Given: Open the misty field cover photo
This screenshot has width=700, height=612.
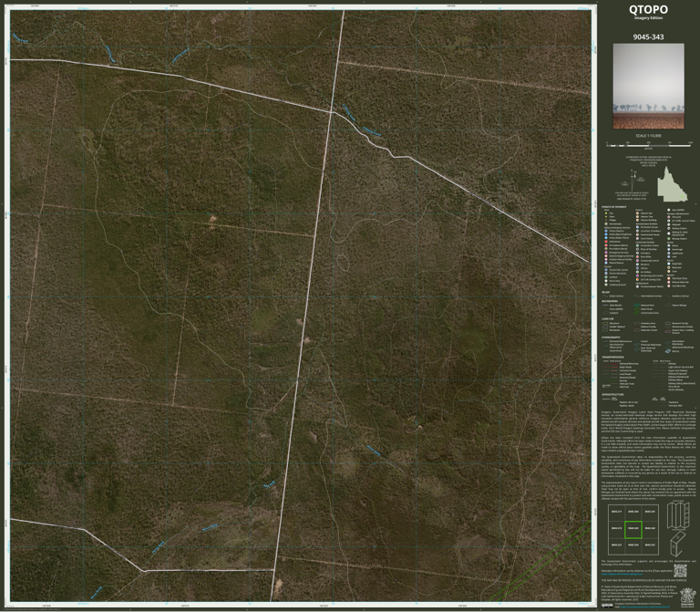Looking at the screenshot, I should click(648, 86).
